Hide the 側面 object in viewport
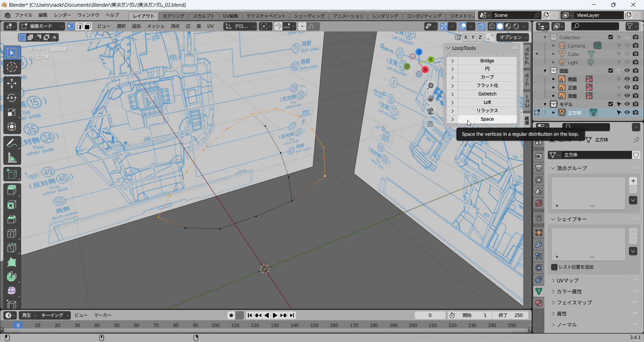The image size is (644, 342). [x=627, y=79]
